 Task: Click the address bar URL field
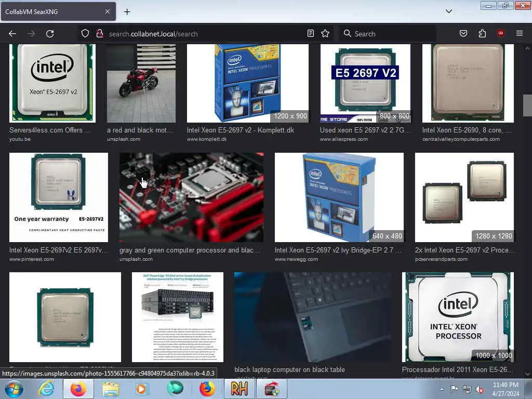(206, 34)
